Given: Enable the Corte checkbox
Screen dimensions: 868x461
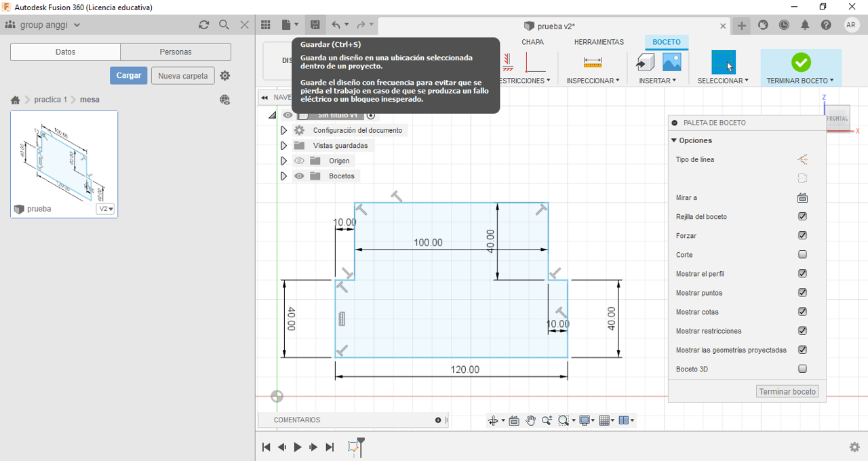Looking at the screenshot, I should tap(802, 255).
